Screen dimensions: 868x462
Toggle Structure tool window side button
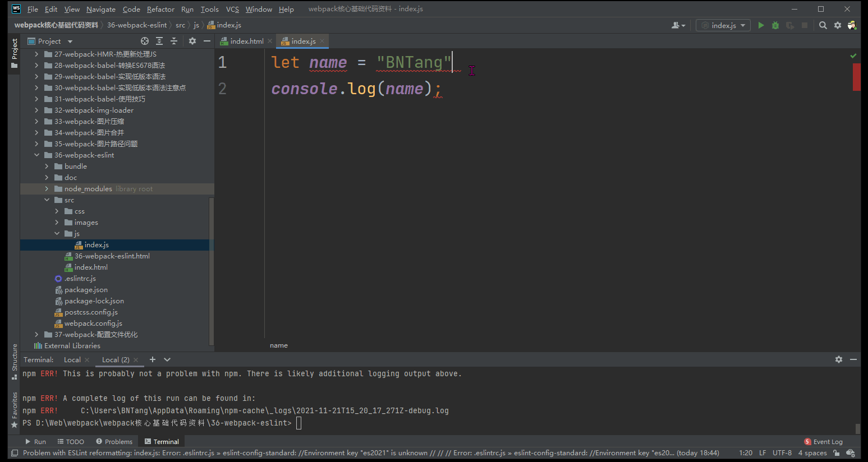tap(15, 362)
